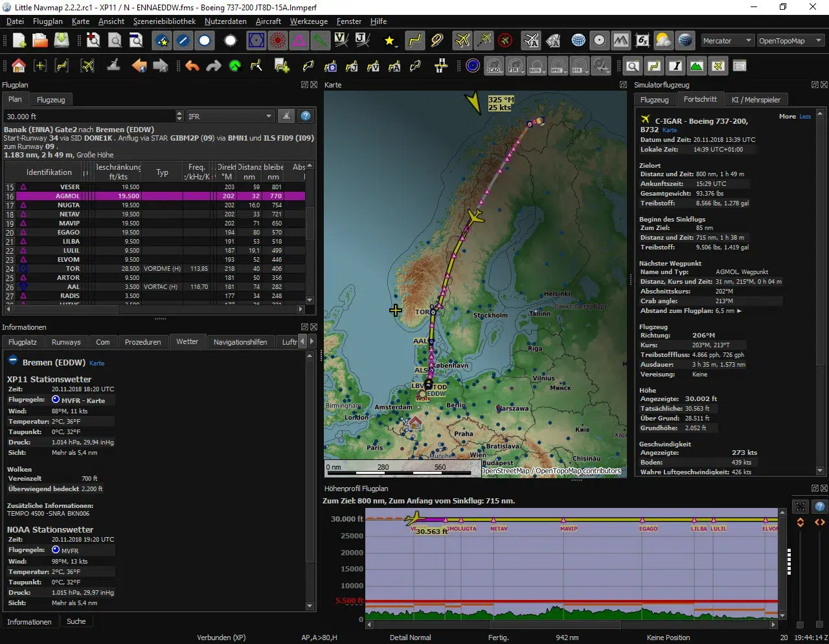Click the Karte link next to Bremen (EDDW)

pyautogui.click(x=97, y=363)
